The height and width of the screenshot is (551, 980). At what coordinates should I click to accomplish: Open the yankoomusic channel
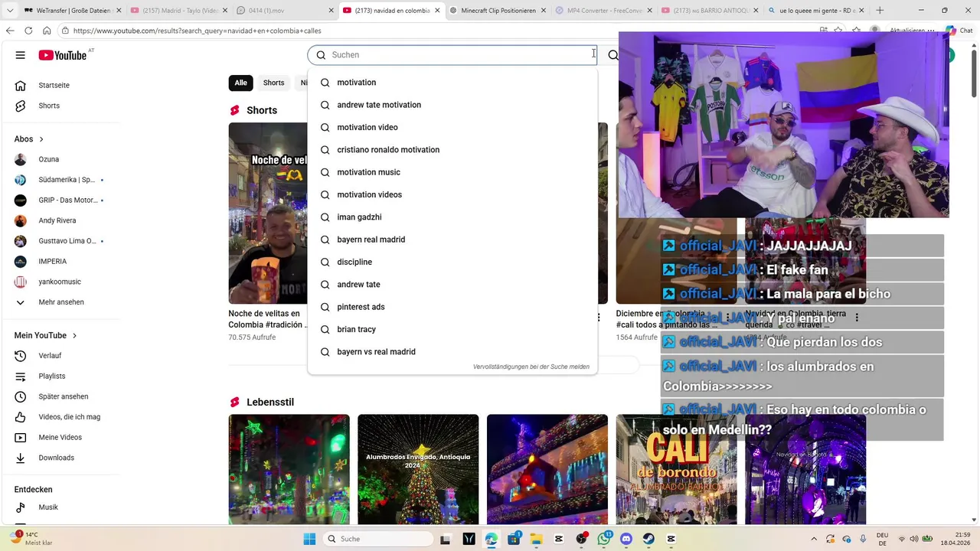pyautogui.click(x=60, y=282)
